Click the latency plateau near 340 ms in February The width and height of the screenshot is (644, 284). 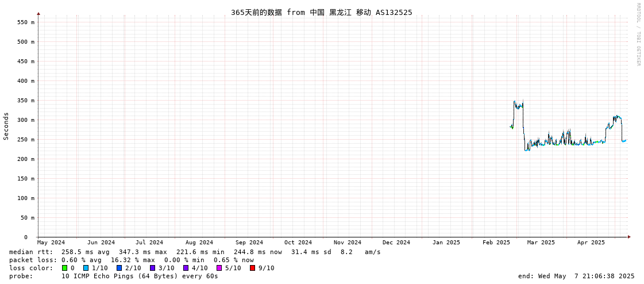pos(518,106)
